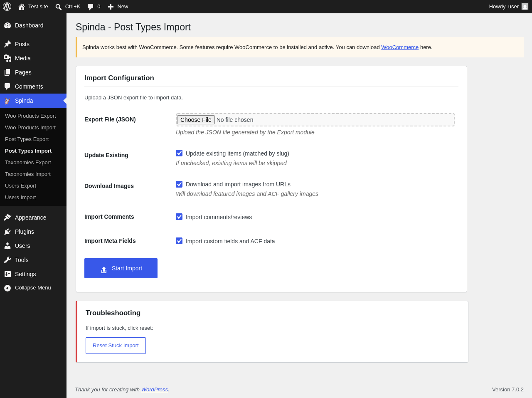Click the Dashboard gauge icon
This screenshot has width=532, height=398.
point(7,25)
